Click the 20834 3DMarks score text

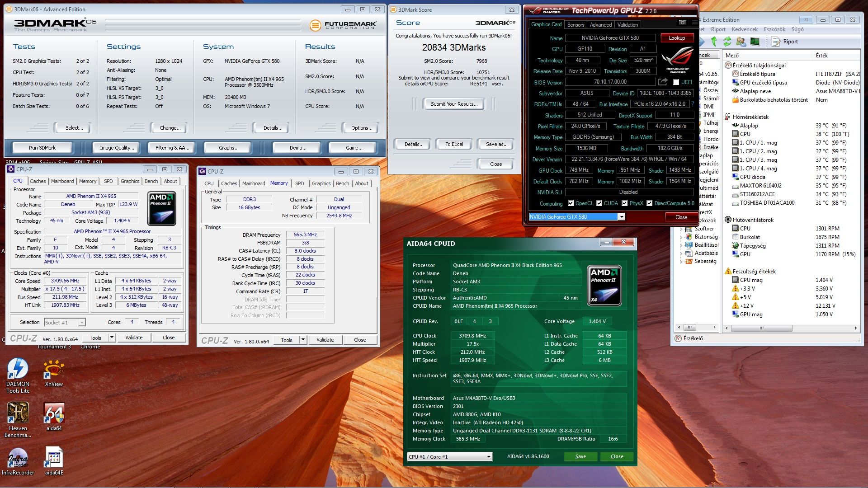453,47
